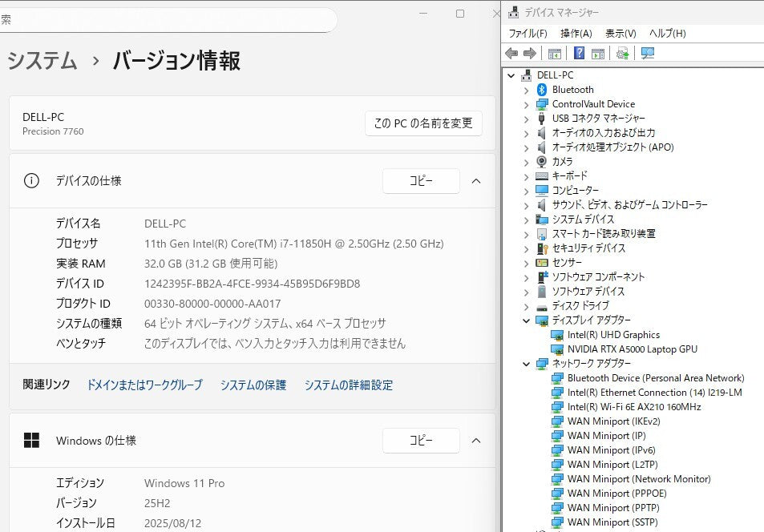Click the back arrow in Device Manager toolbar
The width and height of the screenshot is (764, 532).
tap(511, 53)
